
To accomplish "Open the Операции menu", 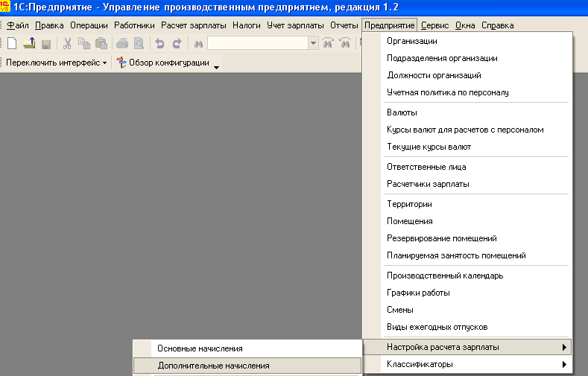I will coord(89,25).
